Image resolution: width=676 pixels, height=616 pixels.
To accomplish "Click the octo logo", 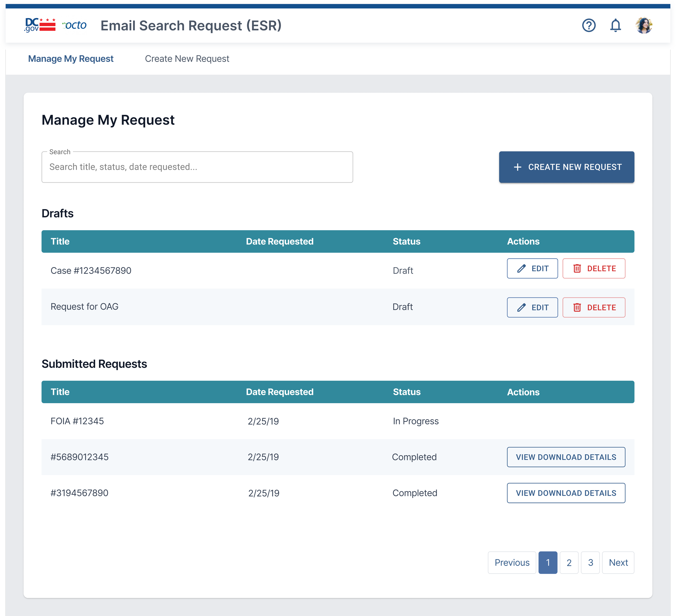I will pos(74,25).
